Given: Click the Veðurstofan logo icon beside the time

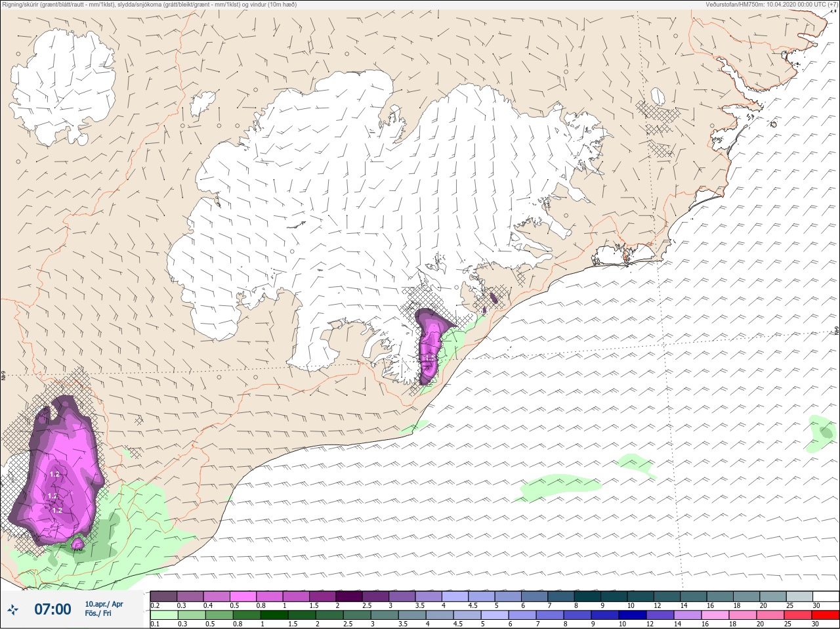Looking at the screenshot, I should 13,610.
